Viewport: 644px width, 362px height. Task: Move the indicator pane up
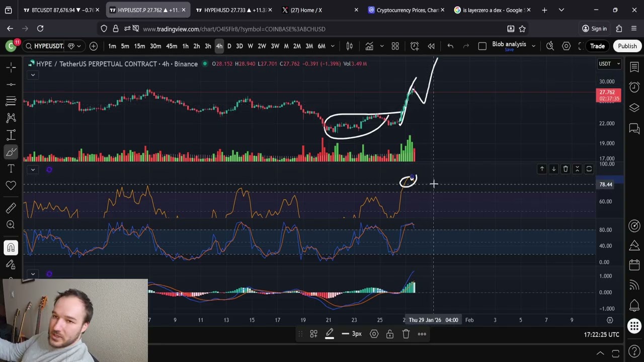click(x=542, y=169)
